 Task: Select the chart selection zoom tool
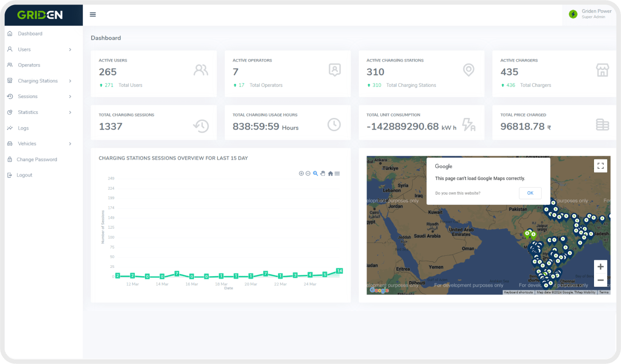click(316, 173)
